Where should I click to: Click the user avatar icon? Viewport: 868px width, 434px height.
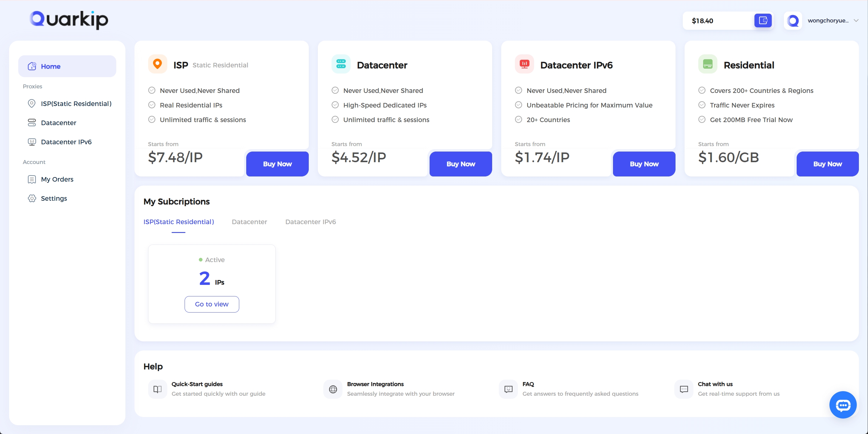792,21
